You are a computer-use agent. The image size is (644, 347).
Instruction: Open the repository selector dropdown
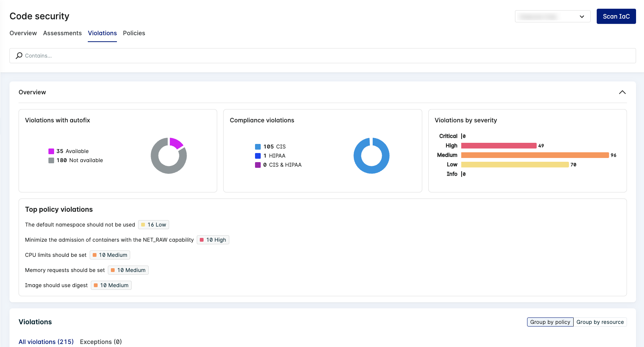pos(552,16)
